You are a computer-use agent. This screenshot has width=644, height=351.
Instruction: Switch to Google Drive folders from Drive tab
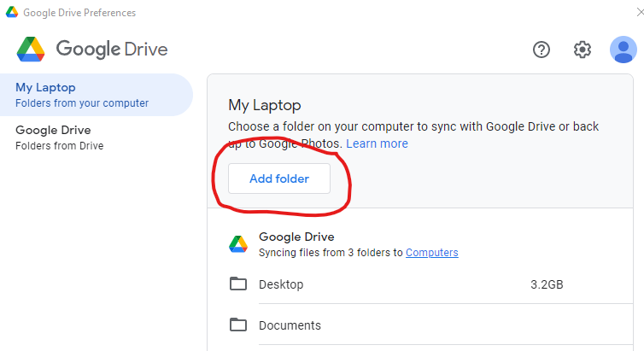95,137
